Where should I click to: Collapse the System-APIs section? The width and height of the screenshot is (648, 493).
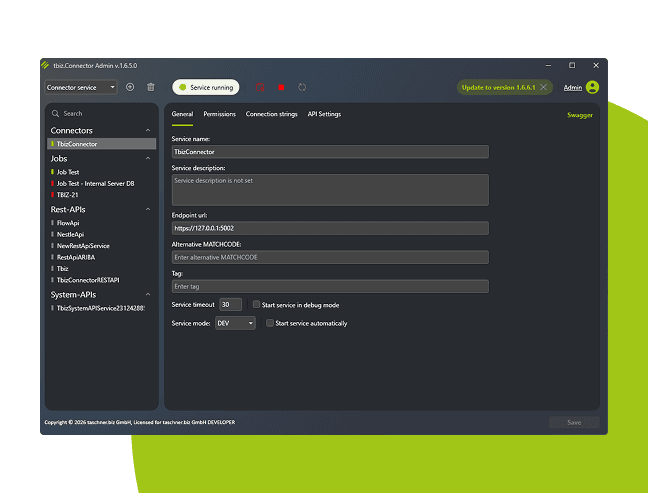pyautogui.click(x=148, y=295)
